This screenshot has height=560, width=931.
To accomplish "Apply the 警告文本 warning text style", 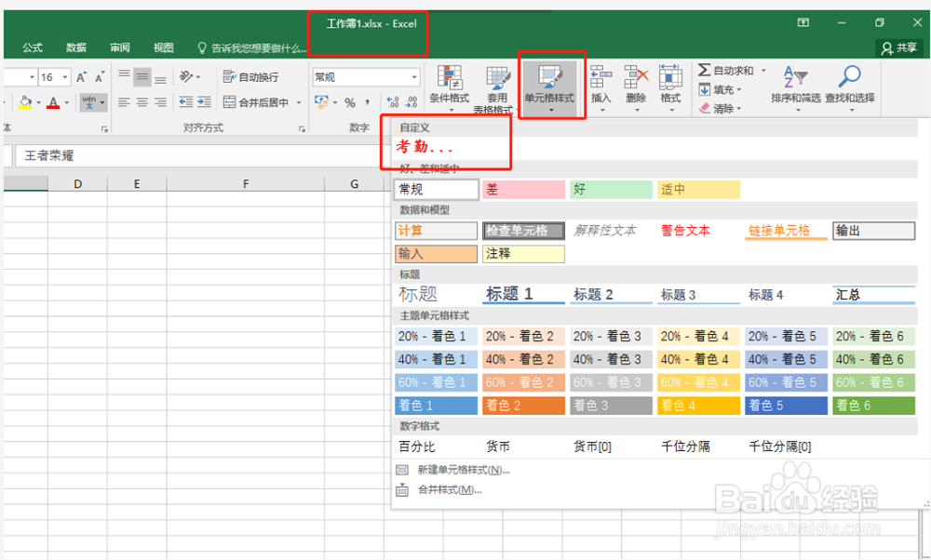I will point(686,231).
